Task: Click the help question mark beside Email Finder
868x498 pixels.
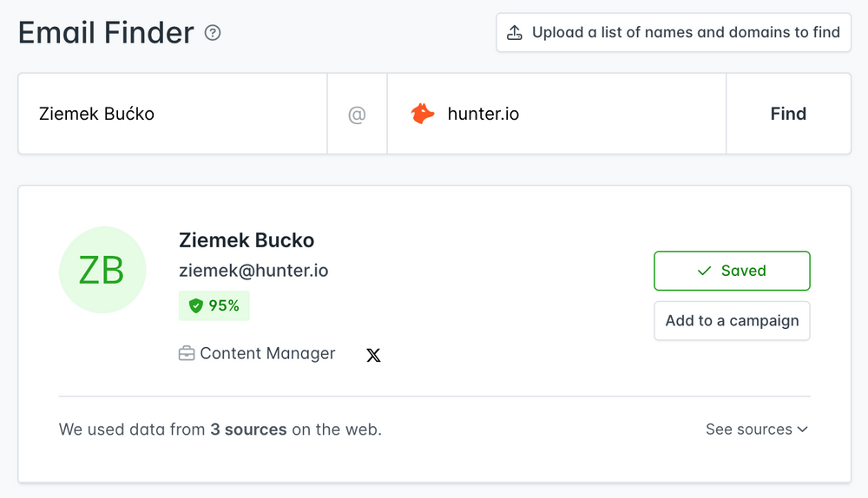Action: tap(213, 33)
